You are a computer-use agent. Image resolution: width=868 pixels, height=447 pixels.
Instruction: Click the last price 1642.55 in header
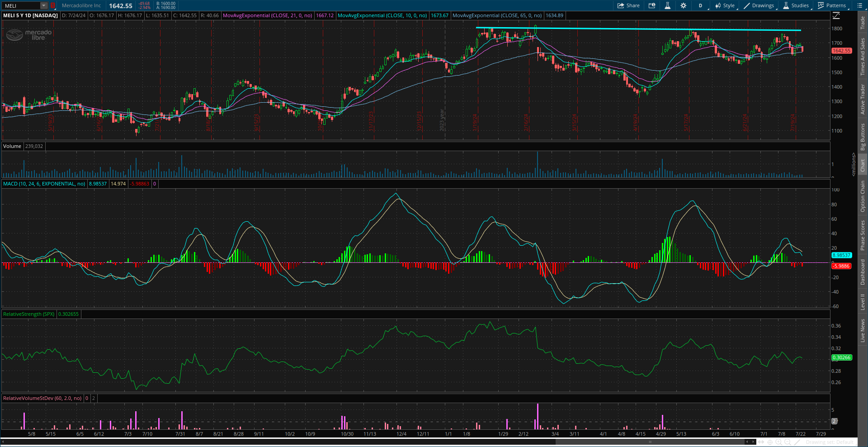[121, 6]
